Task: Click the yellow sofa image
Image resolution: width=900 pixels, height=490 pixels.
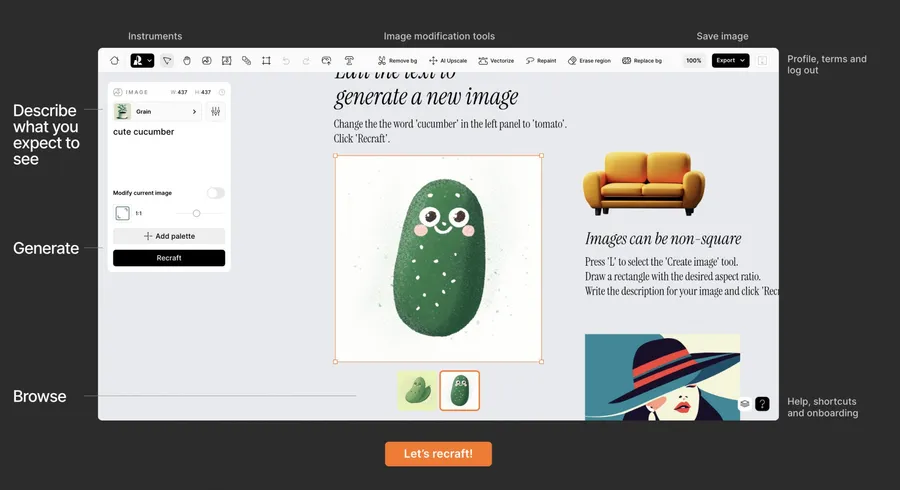Action: pos(644,183)
